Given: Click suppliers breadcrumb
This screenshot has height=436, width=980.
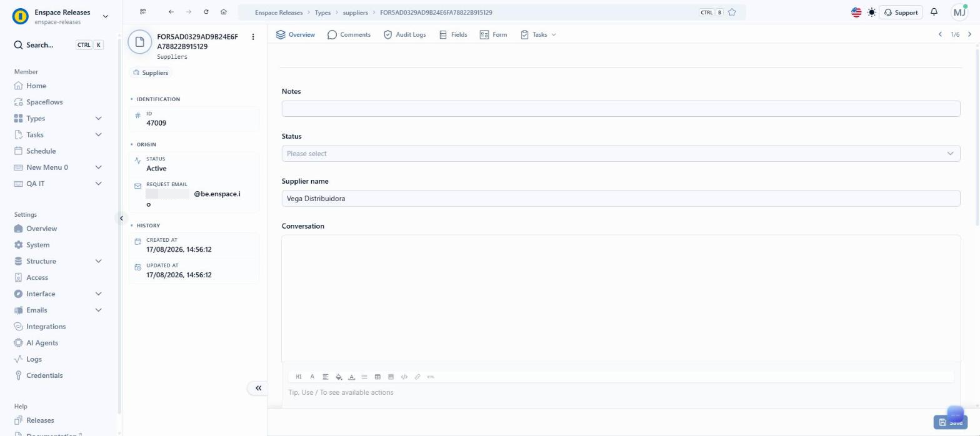Looking at the screenshot, I should coord(356,12).
